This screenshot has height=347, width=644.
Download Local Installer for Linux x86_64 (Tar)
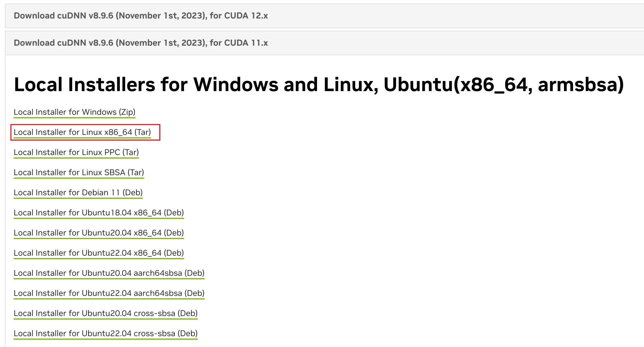tap(82, 132)
